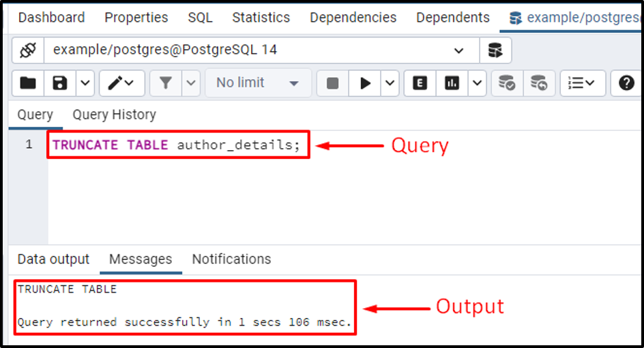The width and height of the screenshot is (644, 348).
Task: Switch to the Query History tab
Action: pos(114,115)
